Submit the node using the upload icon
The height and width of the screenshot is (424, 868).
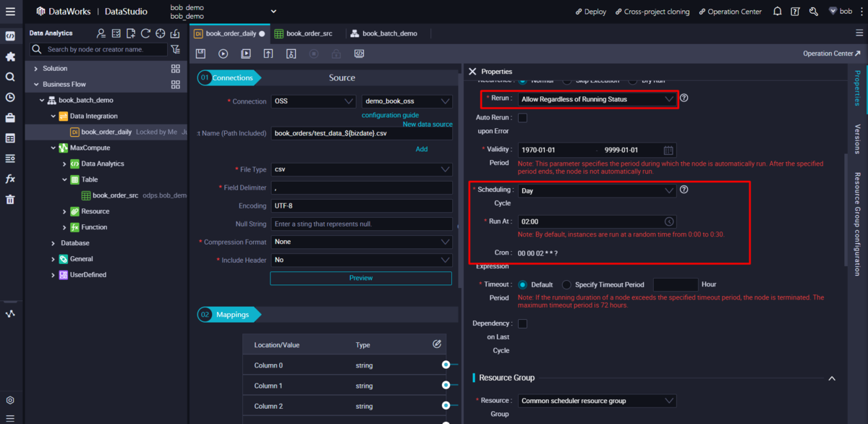click(268, 54)
